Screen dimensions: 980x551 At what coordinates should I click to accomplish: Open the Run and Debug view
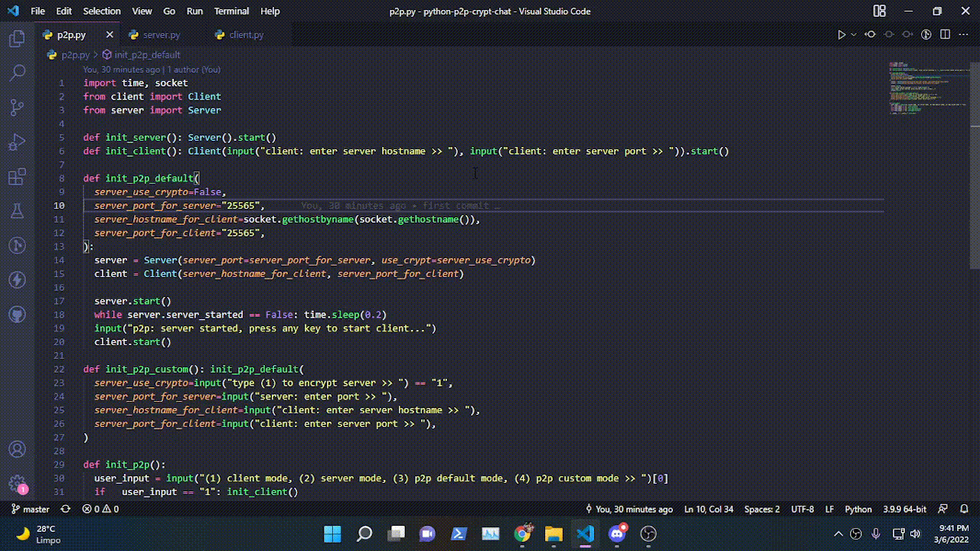tap(17, 142)
